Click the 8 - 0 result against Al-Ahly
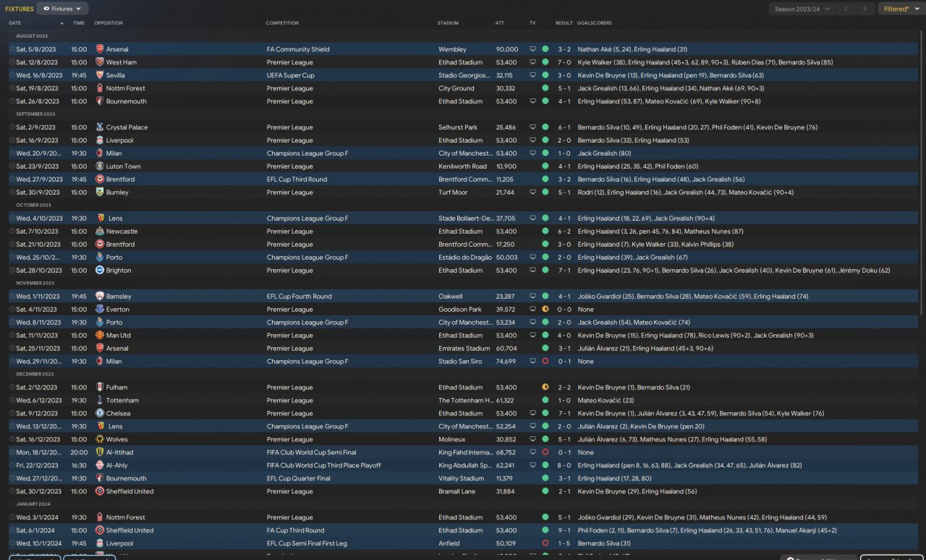 tap(564, 466)
